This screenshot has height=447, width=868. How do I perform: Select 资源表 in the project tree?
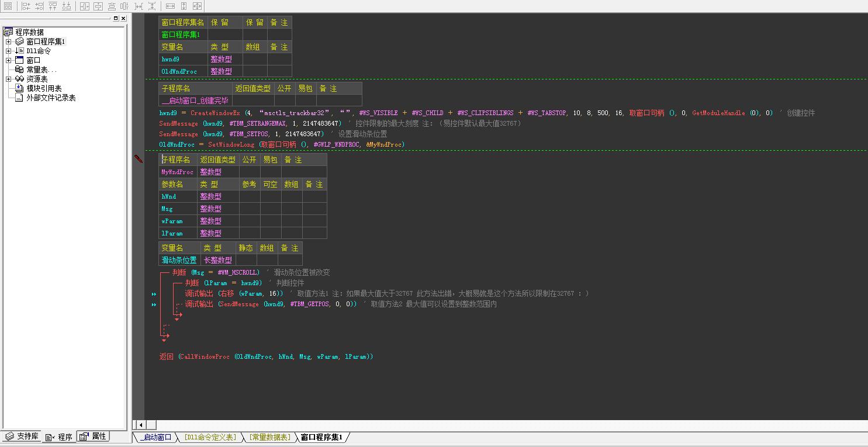[x=37, y=79]
